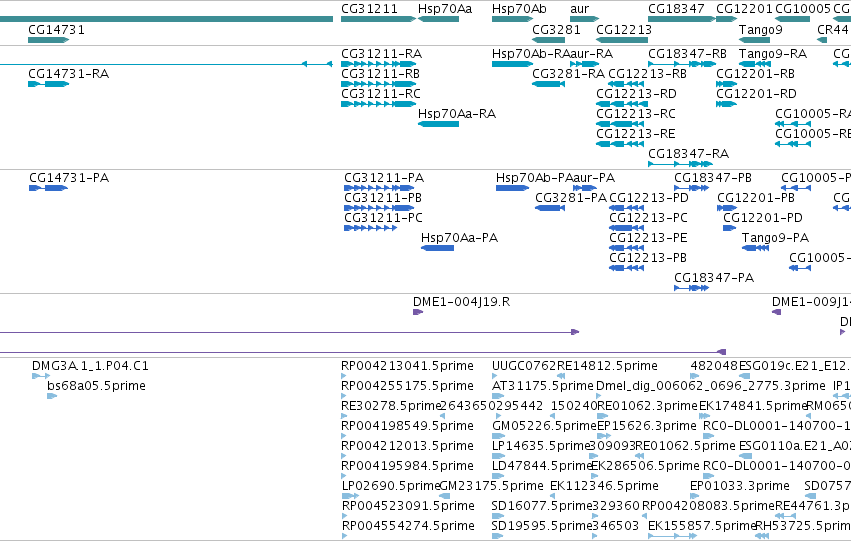This screenshot has height=541, width=851.
Task: Select the CG31211 gene glyph
Action: 378,19
